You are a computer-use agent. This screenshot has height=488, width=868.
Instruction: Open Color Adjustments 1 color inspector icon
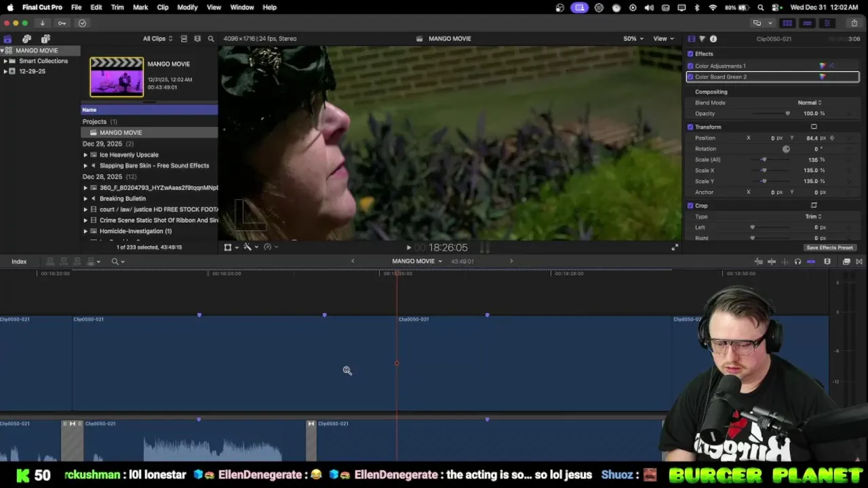(x=823, y=66)
